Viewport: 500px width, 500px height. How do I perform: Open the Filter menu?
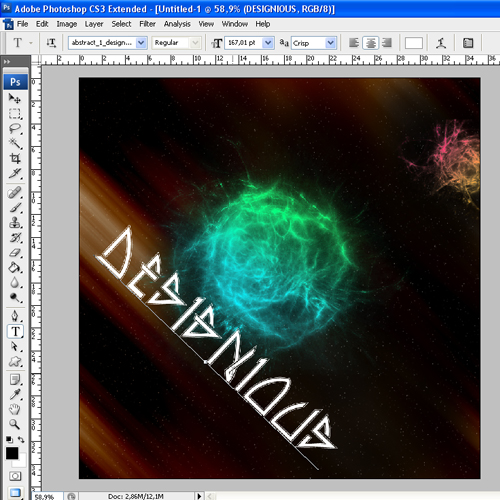pos(147,24)
